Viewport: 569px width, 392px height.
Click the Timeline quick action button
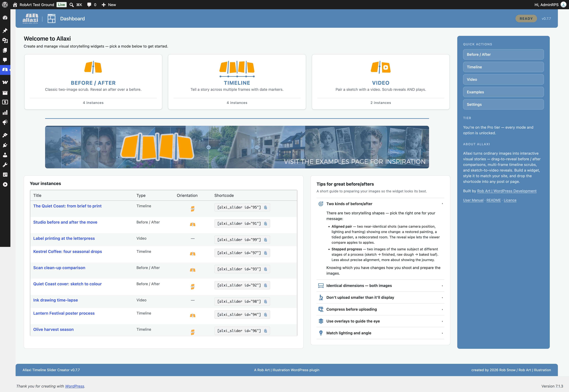[503, 67]
